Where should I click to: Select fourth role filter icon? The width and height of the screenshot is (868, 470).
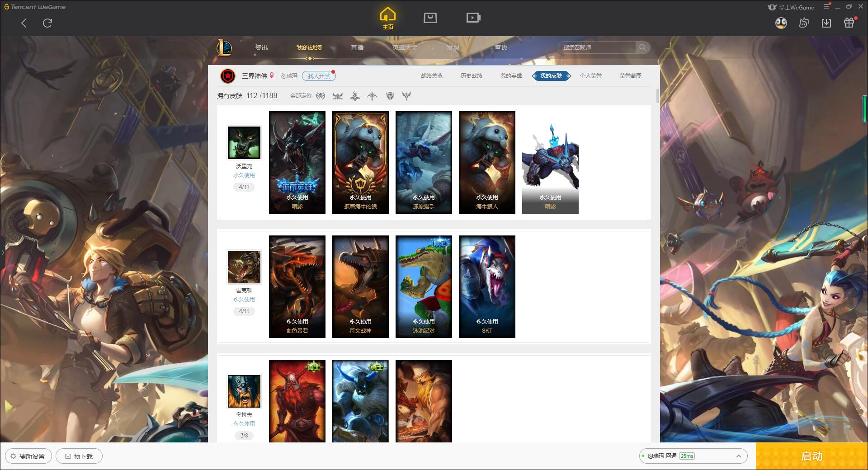point(372,96)
